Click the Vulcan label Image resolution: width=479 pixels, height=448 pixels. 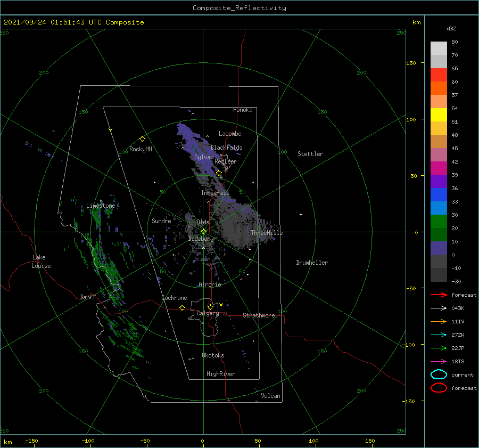[x=271, y=396]
